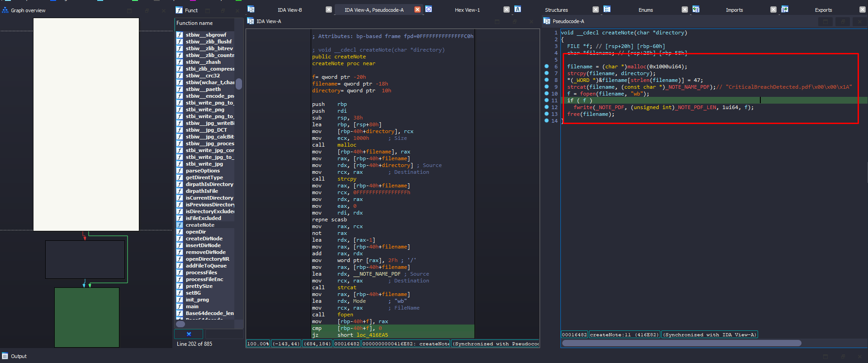Screen dimensions: 868x363
Task: Click the Functions list vertical scrollbar thumb
Action: point(239,84)
